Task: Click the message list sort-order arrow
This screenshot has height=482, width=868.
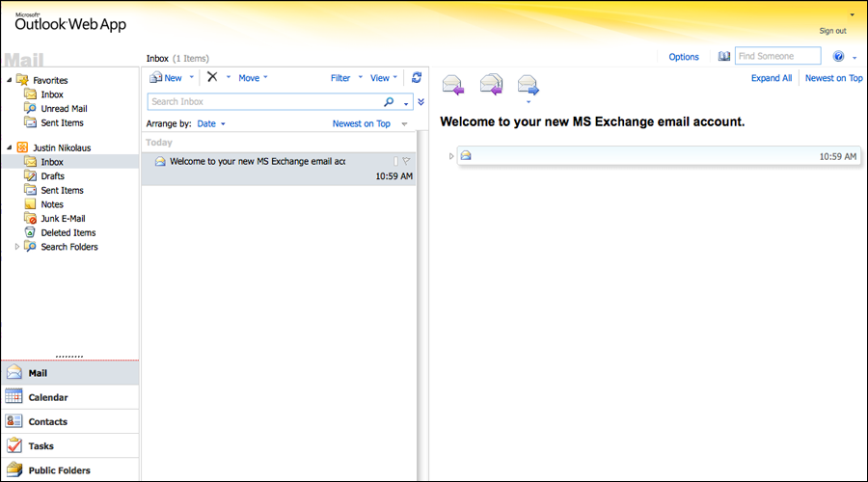Action: coord(405,124)
